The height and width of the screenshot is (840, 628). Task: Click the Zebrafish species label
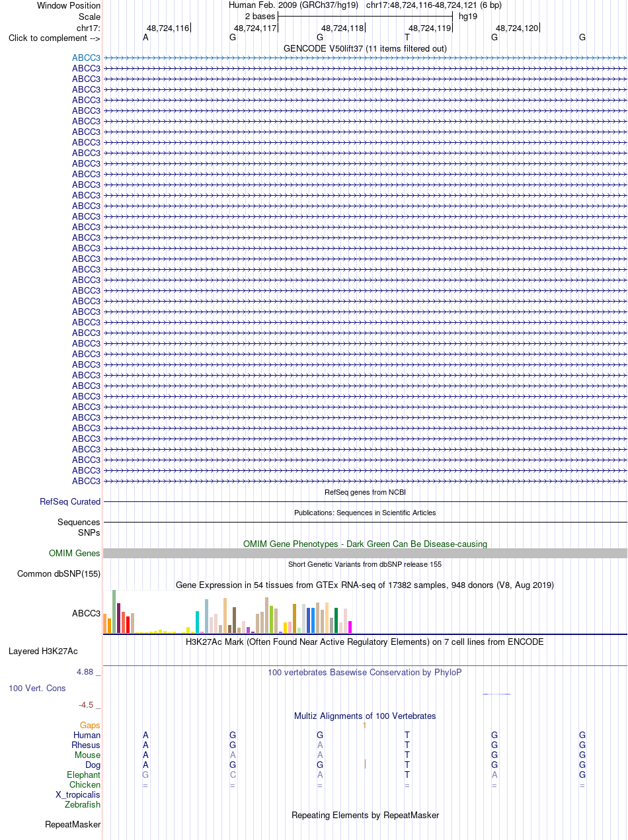tap(83, 804)
